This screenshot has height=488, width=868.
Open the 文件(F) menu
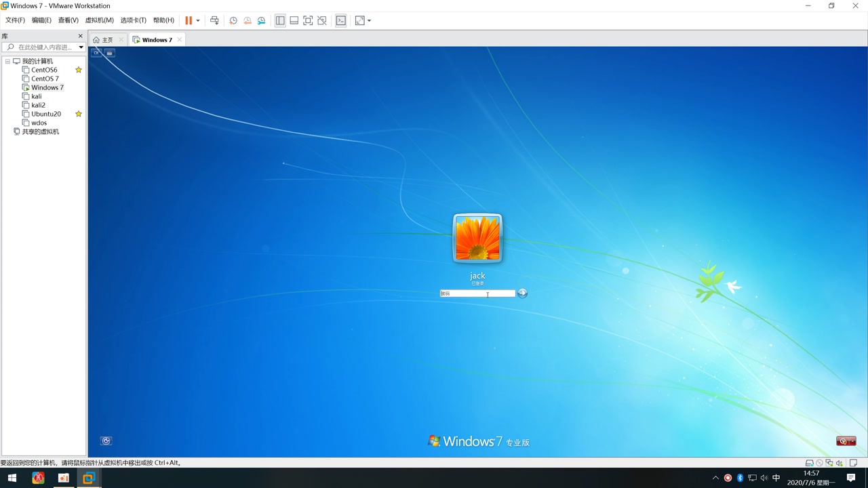[15, 20]
